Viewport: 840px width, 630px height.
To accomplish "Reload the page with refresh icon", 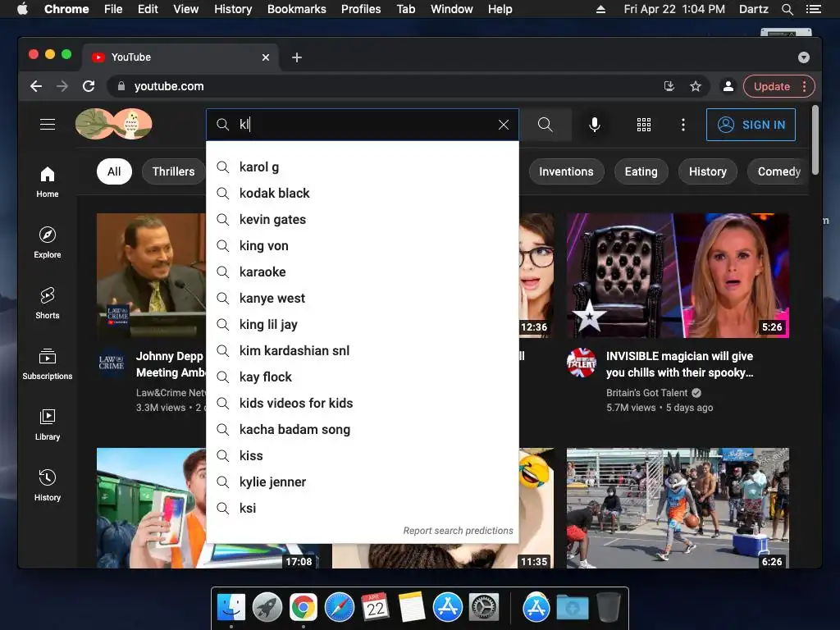I will click(89, 86).
